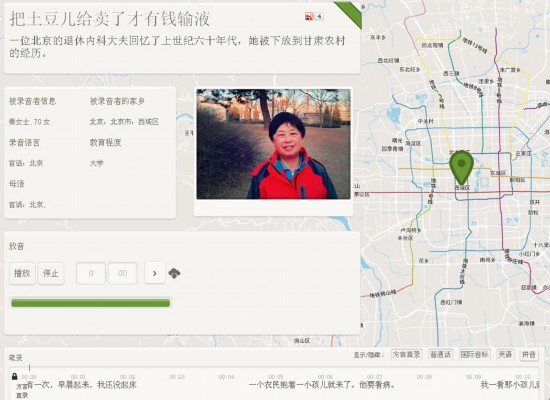
Task: Click education value 大学
Action: (x=96, y=163)
